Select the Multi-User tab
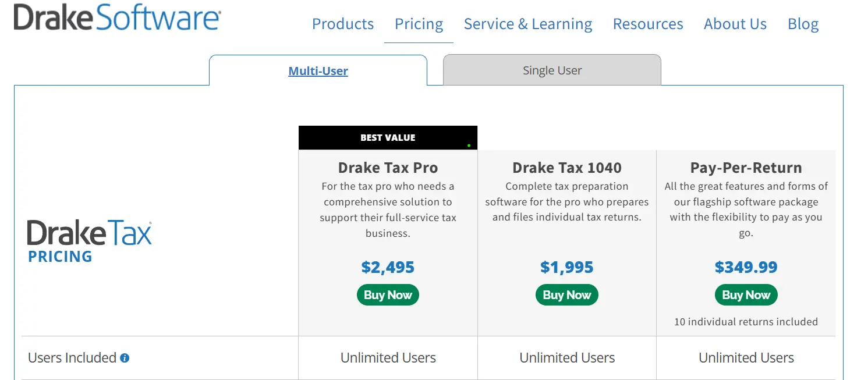 tap(318, 70)
